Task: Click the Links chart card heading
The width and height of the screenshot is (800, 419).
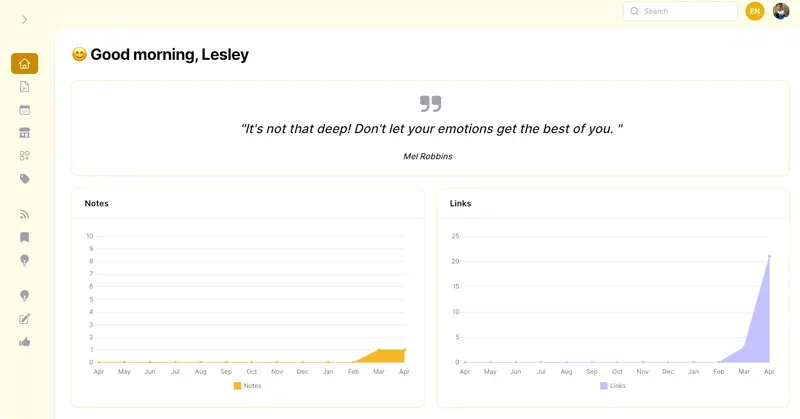Action: point(461,203)
